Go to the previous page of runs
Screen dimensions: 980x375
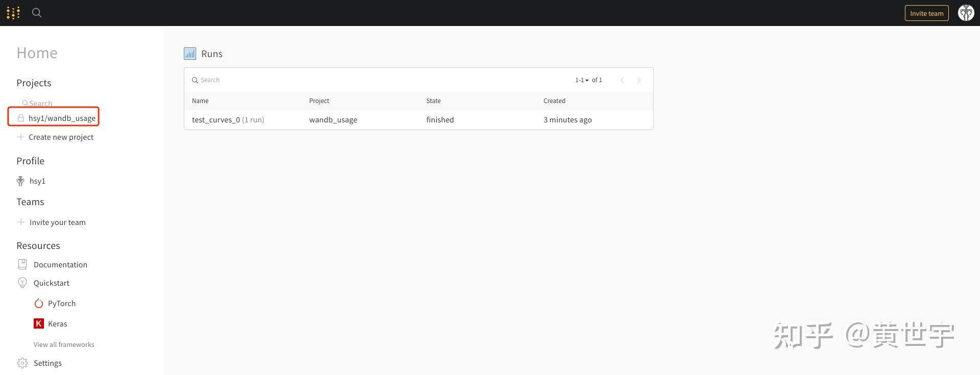point(622,80)
